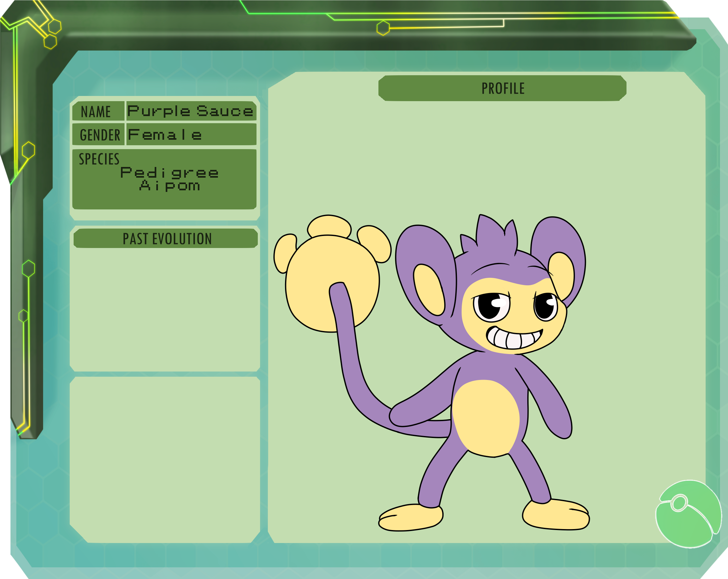Screen dimensions: 728x579
Task: Click the NAME label
Action: point(96,112)
